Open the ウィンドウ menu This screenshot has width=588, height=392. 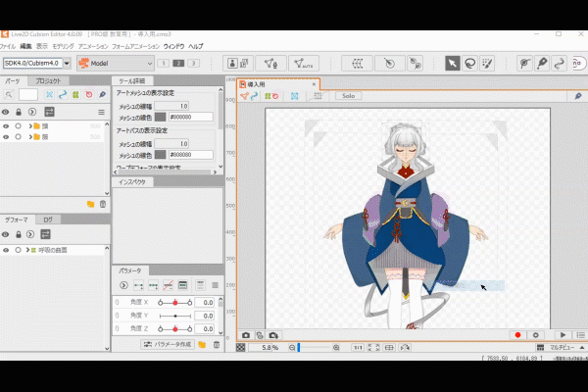[173, 46]
